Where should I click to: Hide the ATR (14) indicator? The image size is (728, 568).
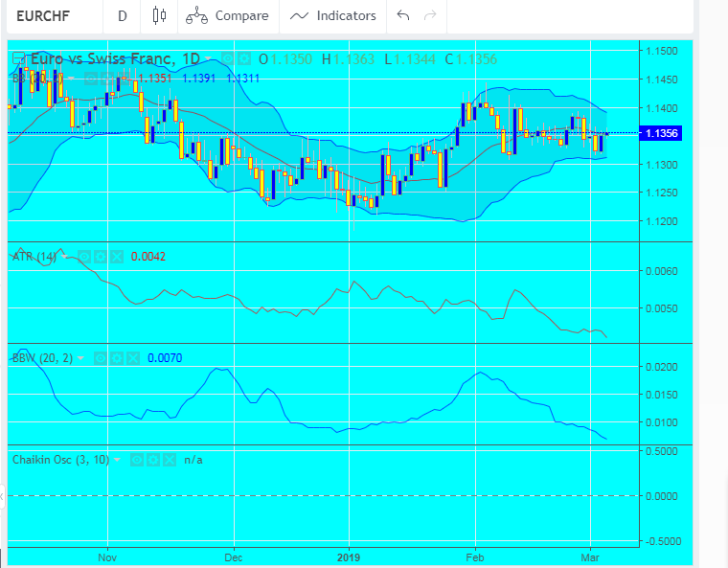[83, 257]
